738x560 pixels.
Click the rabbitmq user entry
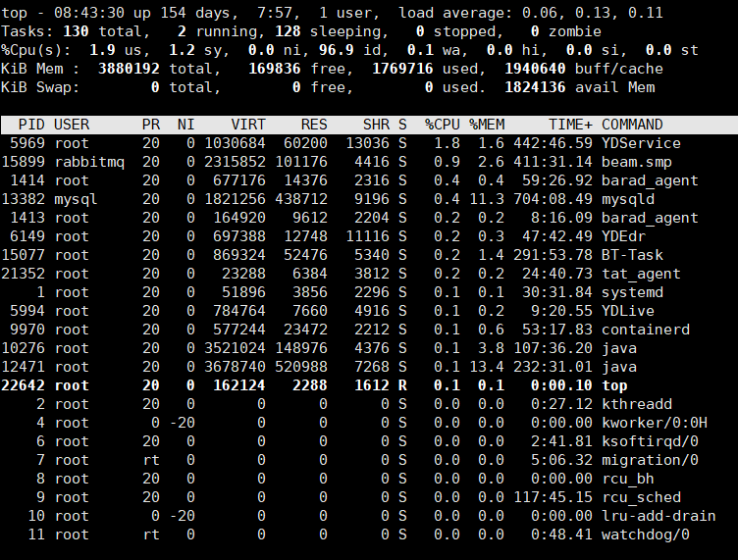[x=89, y=162]
